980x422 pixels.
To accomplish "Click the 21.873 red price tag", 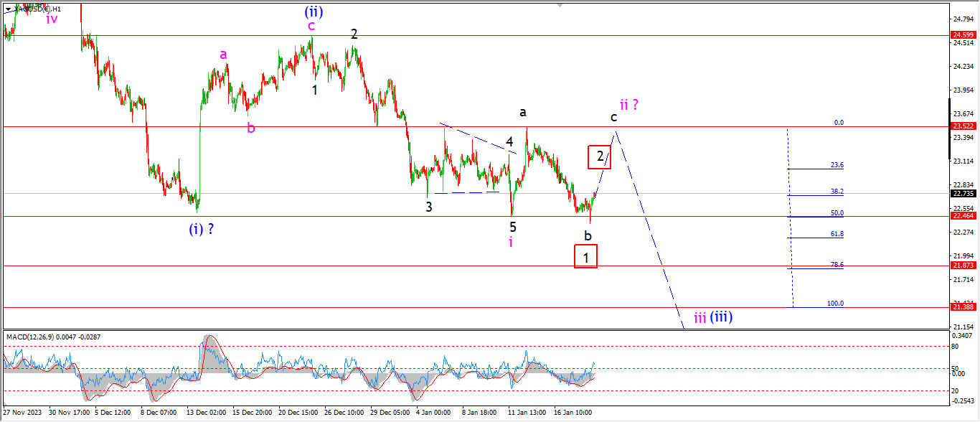I will point(962,266).
